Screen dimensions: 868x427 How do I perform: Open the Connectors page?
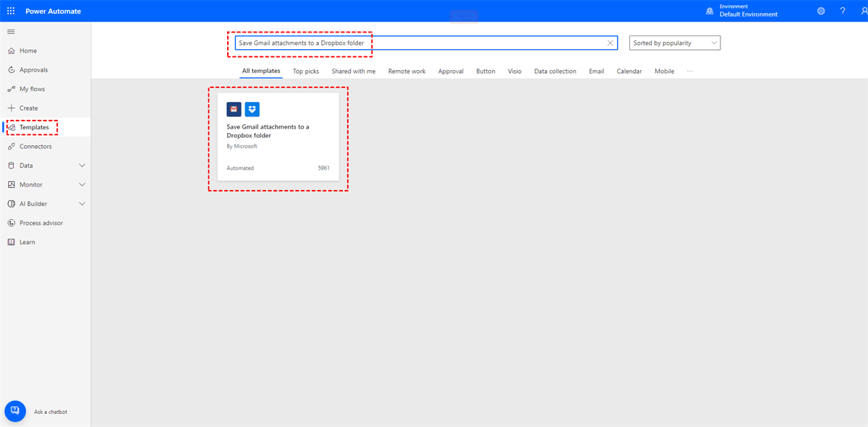pyautogui.click(x=35, y=146)
